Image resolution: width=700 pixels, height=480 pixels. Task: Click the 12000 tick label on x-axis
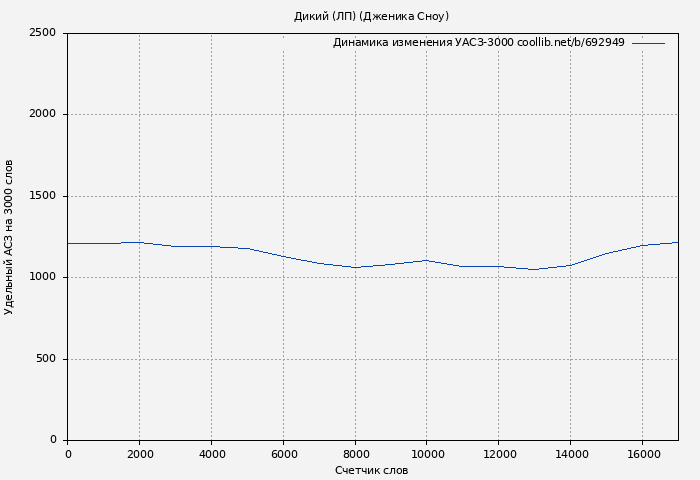click(499, 454)
